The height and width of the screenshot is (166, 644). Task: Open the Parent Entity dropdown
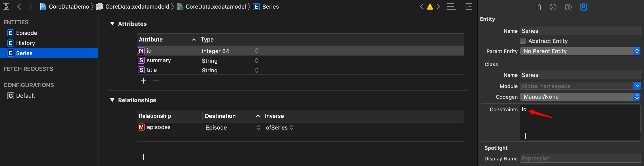(x=580, y=51)
